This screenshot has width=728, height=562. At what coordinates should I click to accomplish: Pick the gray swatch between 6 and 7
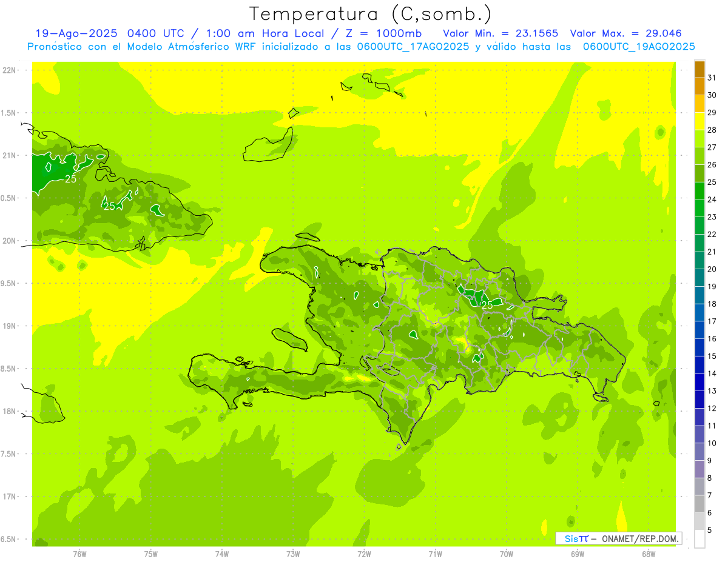click(699, 504)
